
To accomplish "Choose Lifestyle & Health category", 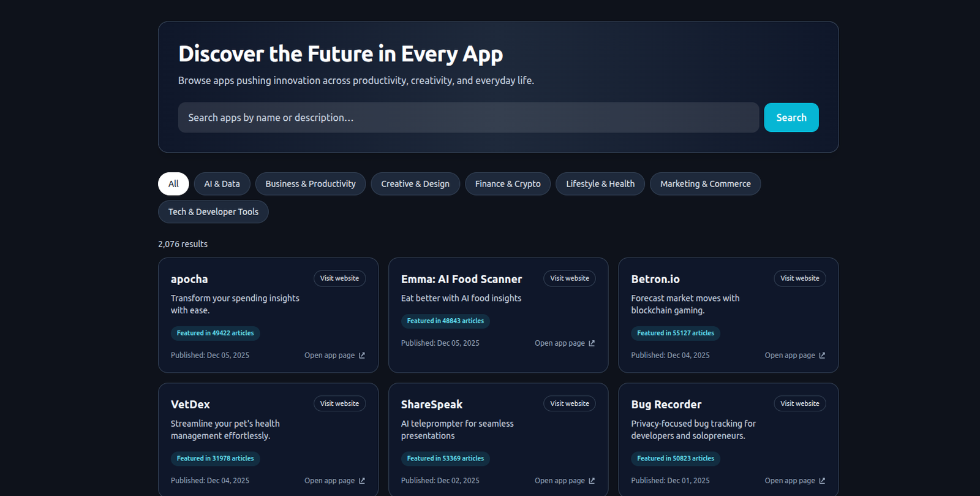I will (x=600, y=184).
